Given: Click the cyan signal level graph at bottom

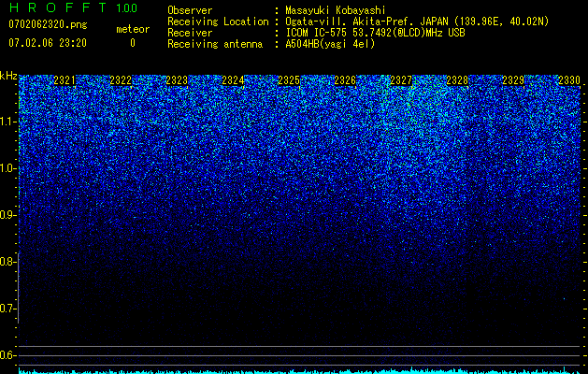Looking at the screenshot, I should tap(299, 370).
